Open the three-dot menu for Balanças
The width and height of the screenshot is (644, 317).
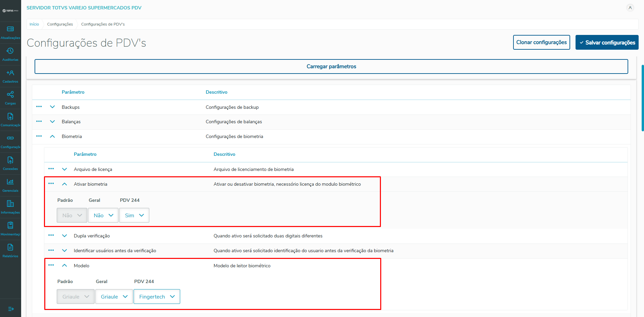click(39, 122)
